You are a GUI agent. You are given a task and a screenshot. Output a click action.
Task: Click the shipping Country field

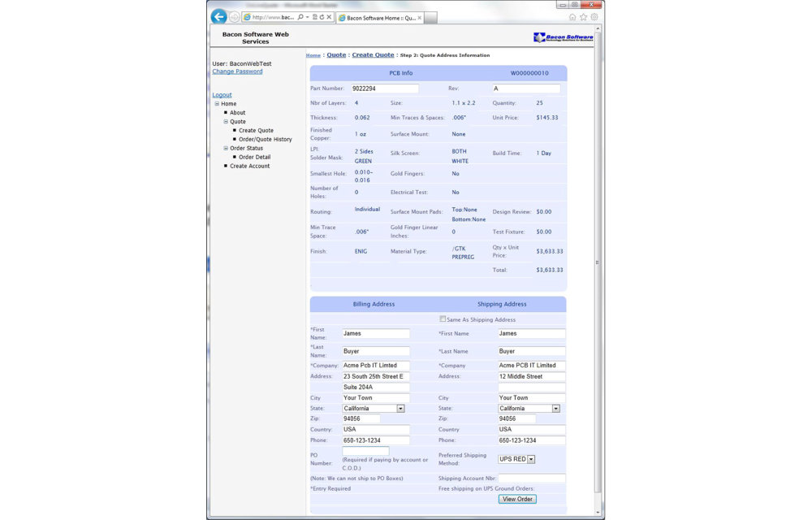531,429
